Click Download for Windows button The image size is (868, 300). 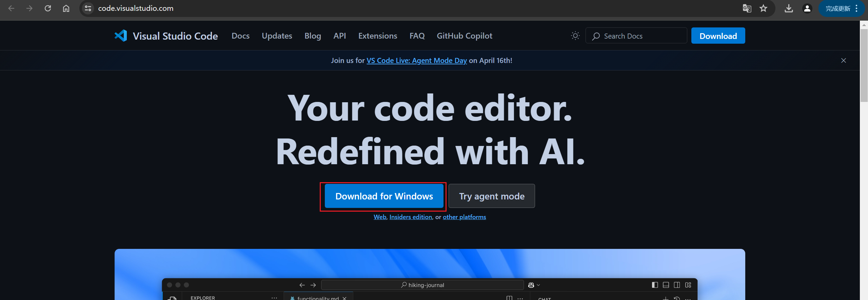pos(384,196)
